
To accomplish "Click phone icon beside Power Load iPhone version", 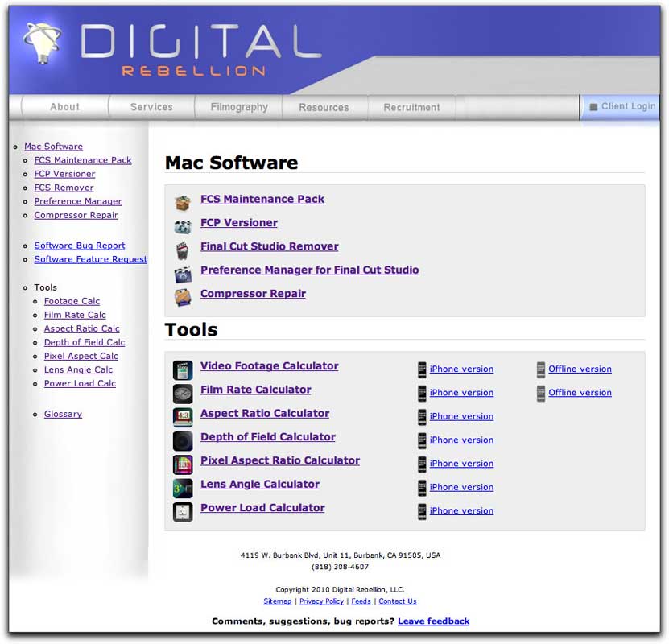I will point(422,511).
